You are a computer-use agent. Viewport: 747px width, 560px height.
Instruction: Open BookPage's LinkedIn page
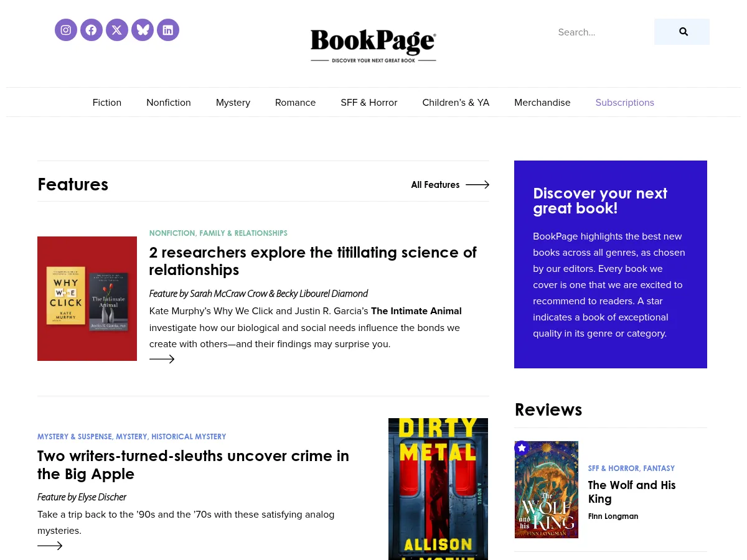coord(167,29)
